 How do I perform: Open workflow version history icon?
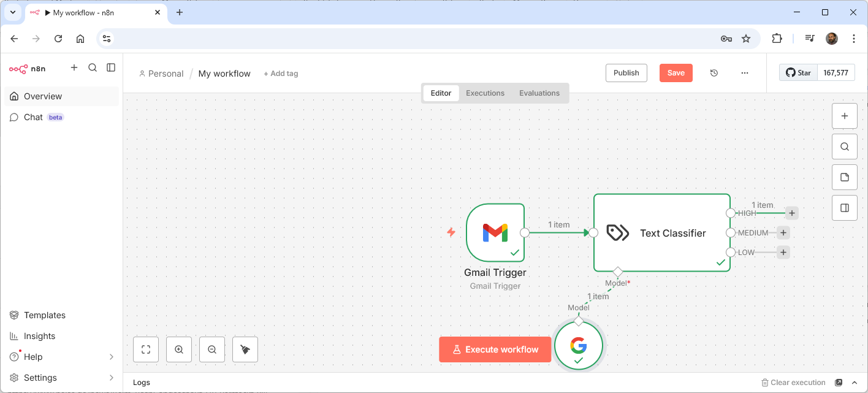[714, 73]
